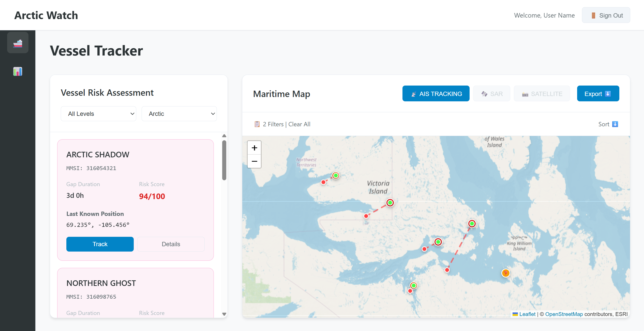Viewport: 644px width, 331px height.
Task: Open the Leaflet attribution link
Action: [527, 314]
